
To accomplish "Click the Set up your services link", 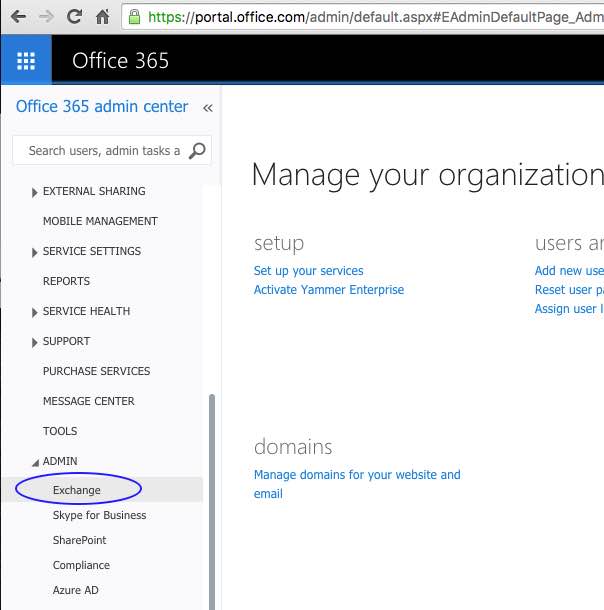I will tap(308, 271).
